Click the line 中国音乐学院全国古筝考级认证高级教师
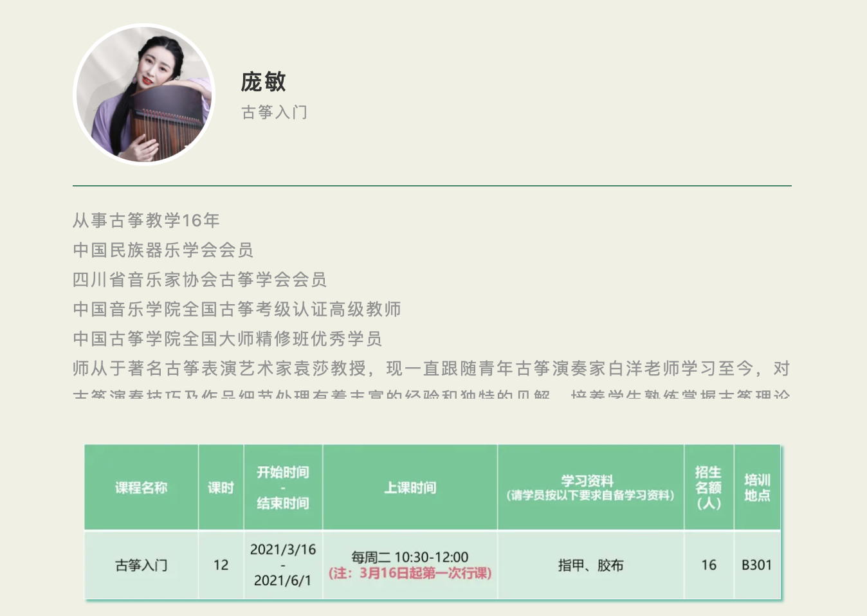This screenshot has height=616, width=867. click(x=237, y=309)
